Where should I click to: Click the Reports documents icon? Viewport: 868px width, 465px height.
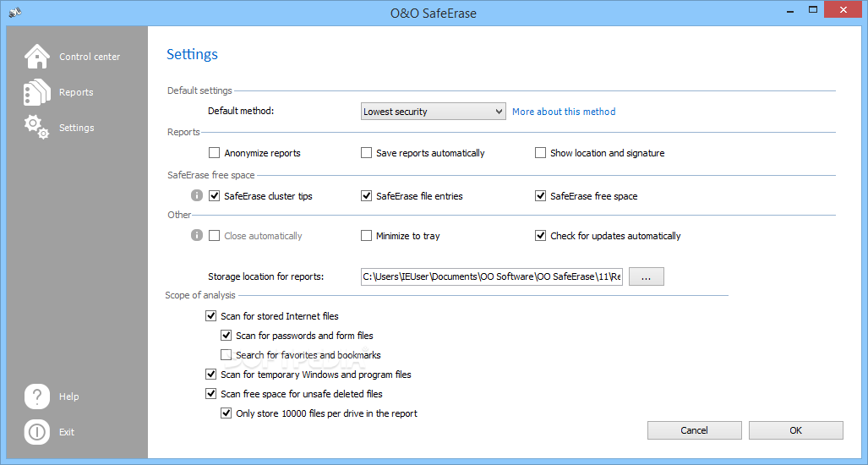(37, 92)
